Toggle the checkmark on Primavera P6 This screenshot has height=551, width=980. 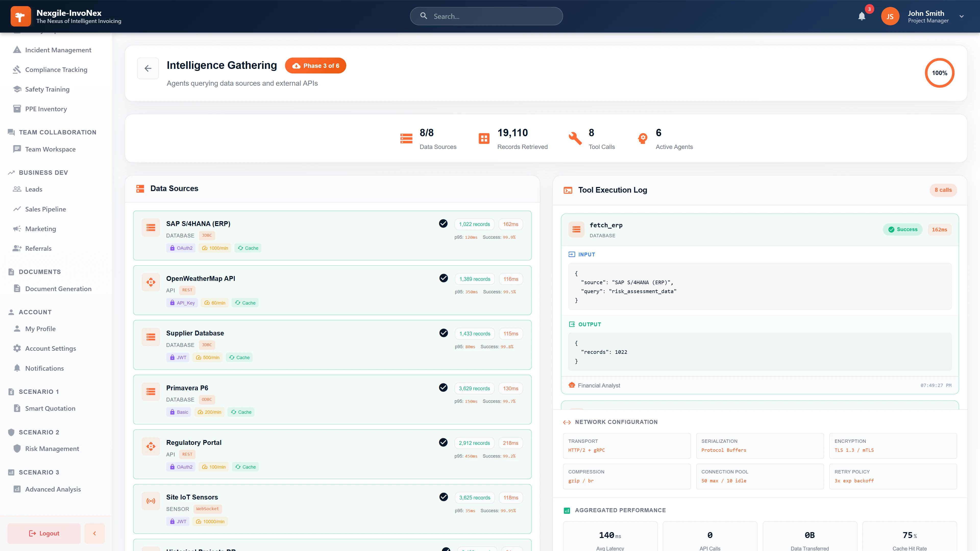[443, 387]
